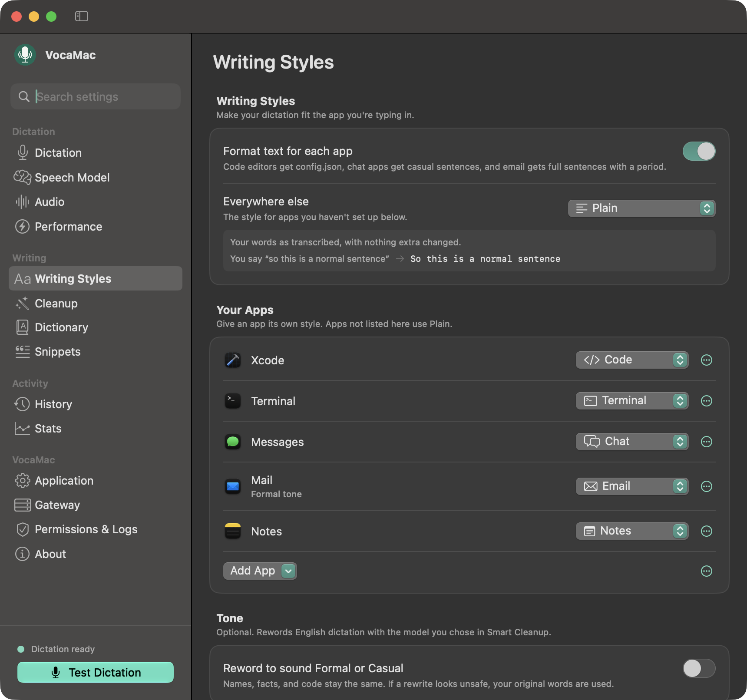Open the more options icon for Mail
Image resolution: width=747 pixels, height=700 pixels.
coord(707,486)
